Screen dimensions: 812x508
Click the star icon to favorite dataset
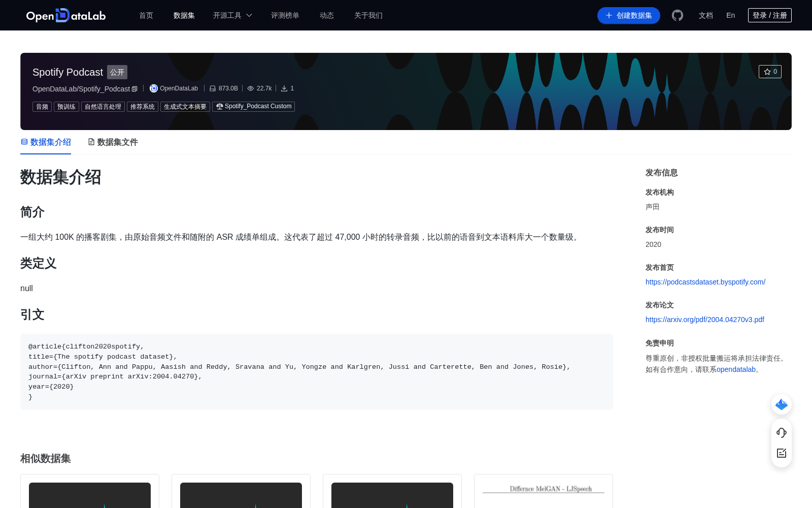click(x=767, y=72)
